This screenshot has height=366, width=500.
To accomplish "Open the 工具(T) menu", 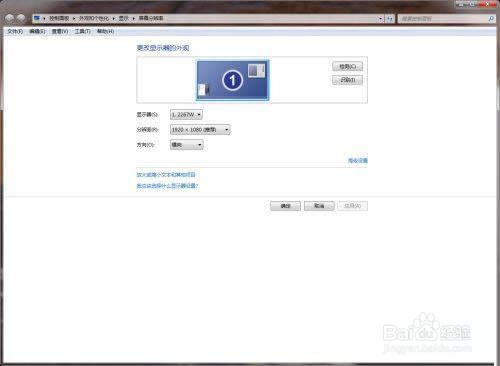I will pos(82,31).
